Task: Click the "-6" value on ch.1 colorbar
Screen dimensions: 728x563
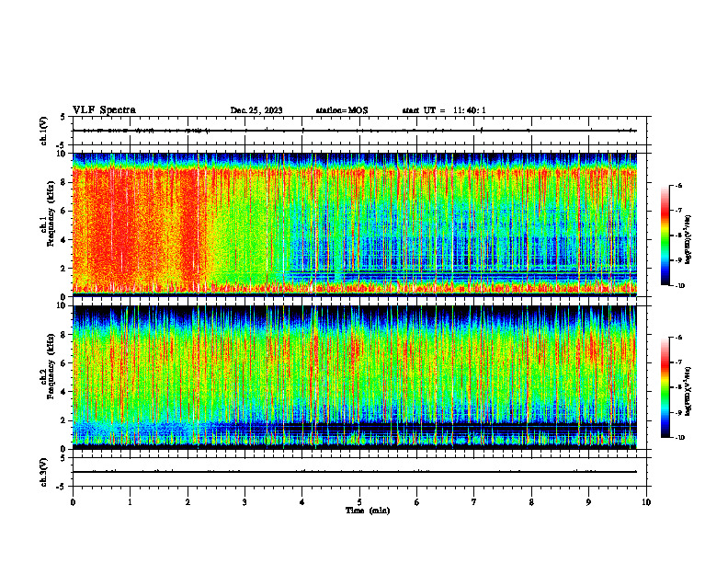Action: [x=678, y=185]
